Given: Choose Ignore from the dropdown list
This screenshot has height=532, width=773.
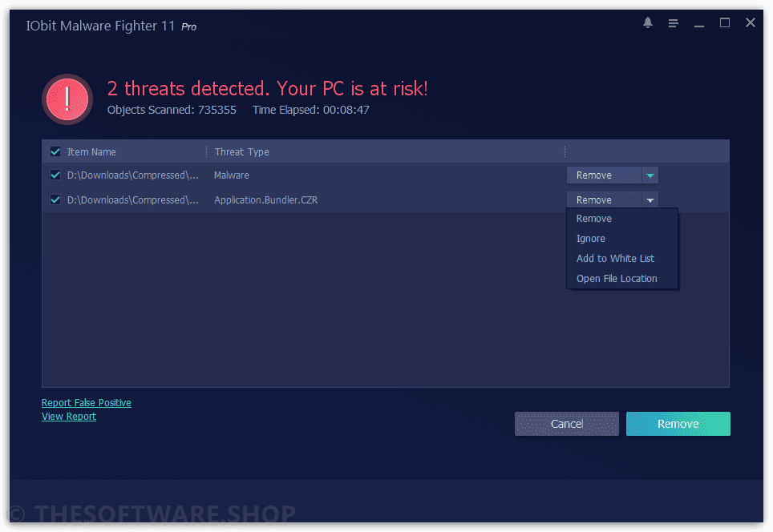Looking at the screenshot, I should pos(622,239).
